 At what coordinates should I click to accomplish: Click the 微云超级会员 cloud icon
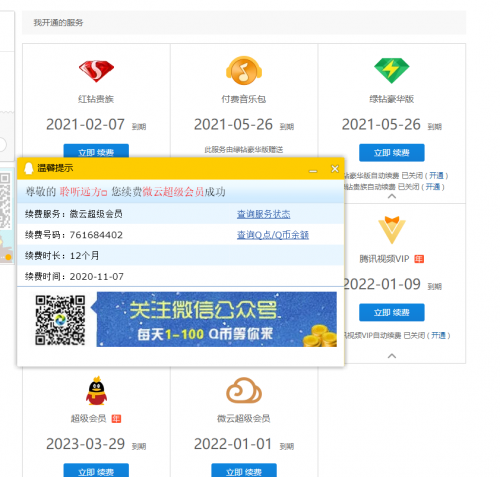244,390
